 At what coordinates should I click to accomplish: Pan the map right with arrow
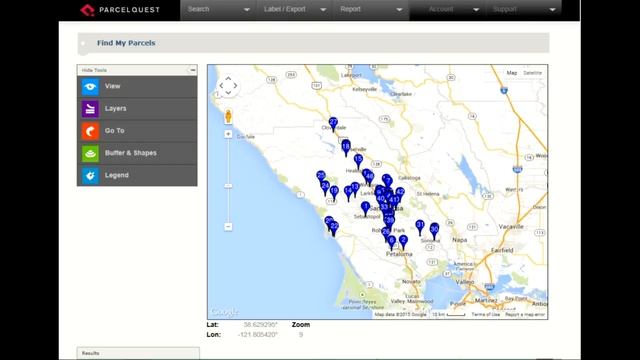235,86
